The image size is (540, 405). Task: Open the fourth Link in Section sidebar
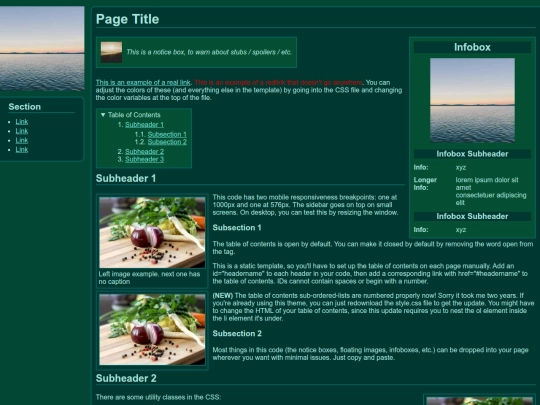[22, 149]
